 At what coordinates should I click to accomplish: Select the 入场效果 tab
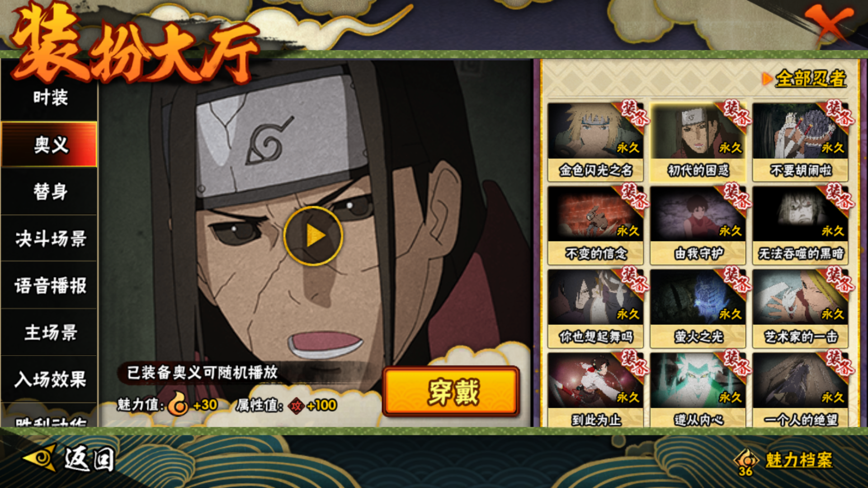50,380
